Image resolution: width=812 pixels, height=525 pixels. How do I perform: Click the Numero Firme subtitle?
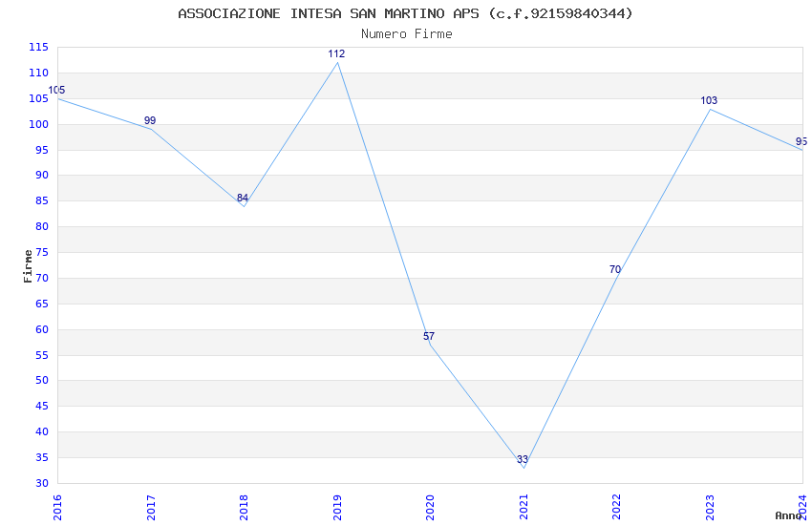click(407, 34)
